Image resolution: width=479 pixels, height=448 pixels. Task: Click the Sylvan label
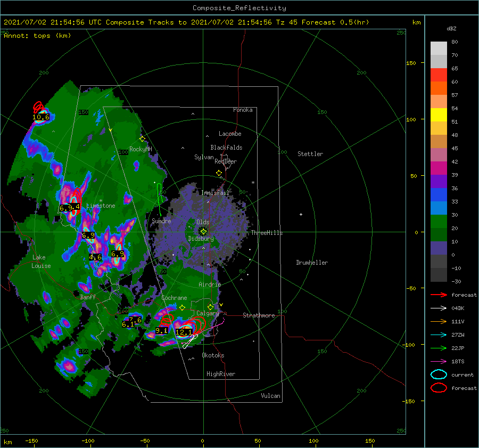coord(204,157)
